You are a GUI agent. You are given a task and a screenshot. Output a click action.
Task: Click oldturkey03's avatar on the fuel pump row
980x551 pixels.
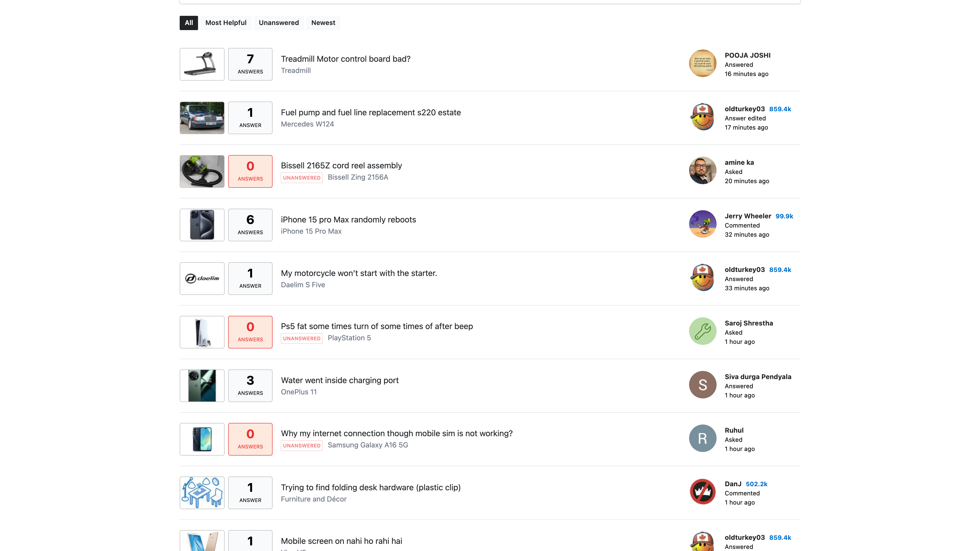pyautogui.click(x=703, y=117)
